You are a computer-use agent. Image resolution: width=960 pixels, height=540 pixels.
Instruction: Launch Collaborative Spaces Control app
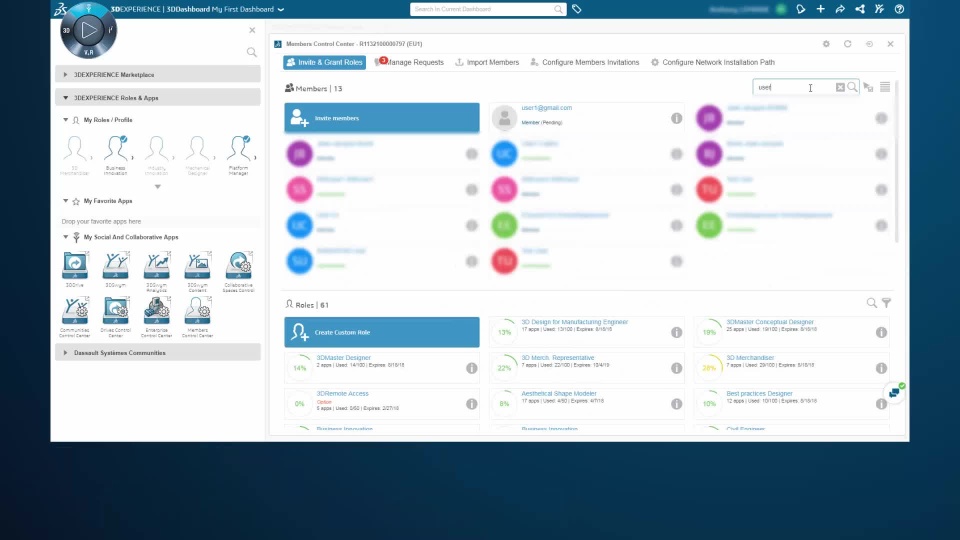click(x=238, y=265)
